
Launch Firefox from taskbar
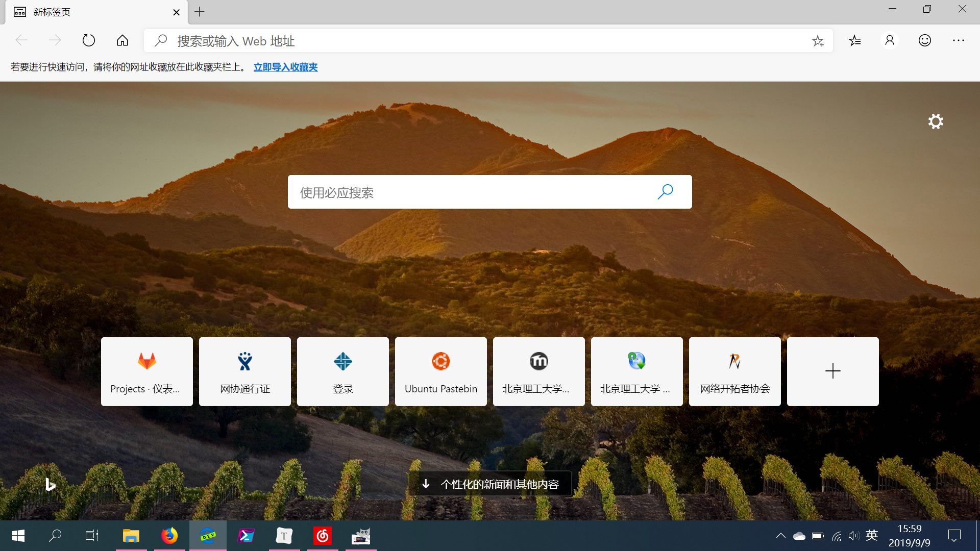tap(169, 536)
